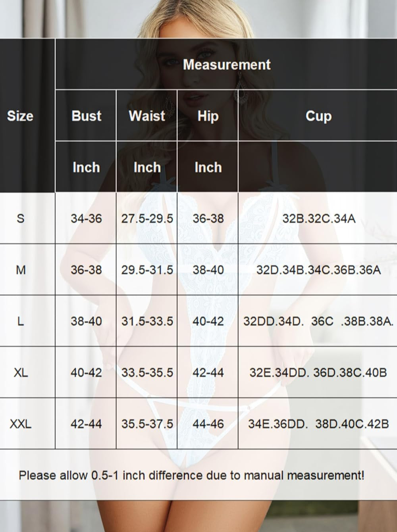The width and height of the screenshot is (397, 532).
Task: Select the S size row label
Action: coord(21,218)
